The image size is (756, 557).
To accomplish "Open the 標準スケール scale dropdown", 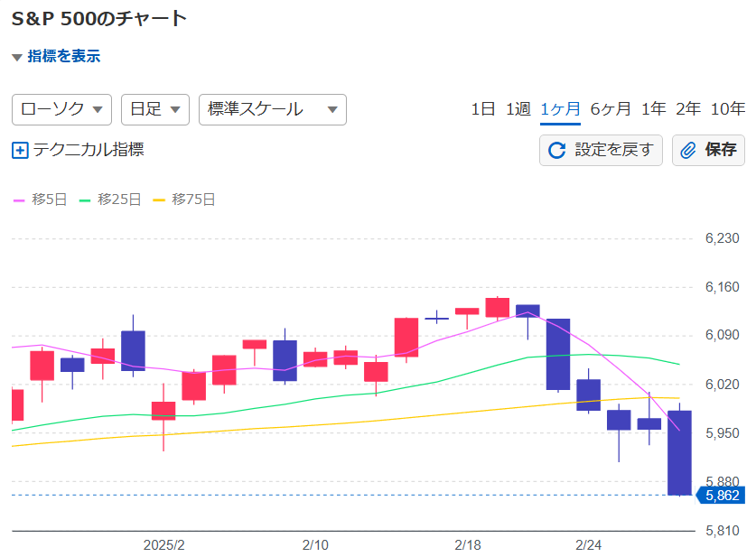I will click(273, 109).
